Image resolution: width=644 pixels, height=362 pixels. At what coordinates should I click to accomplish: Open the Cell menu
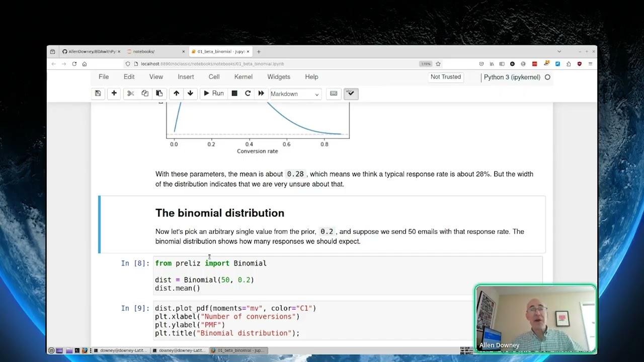214,77
